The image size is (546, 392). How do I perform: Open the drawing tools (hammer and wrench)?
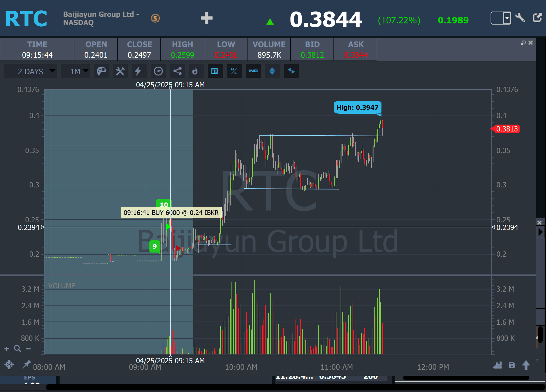tap(120, 71)
